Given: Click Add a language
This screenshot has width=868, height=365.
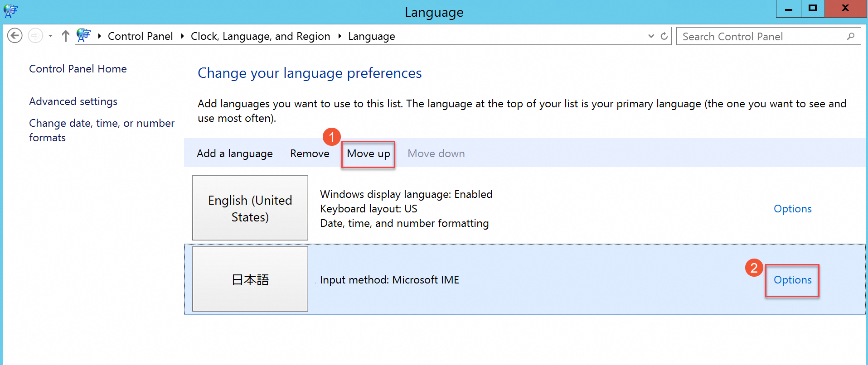Looking at the screenshot, I should point(235,154).
